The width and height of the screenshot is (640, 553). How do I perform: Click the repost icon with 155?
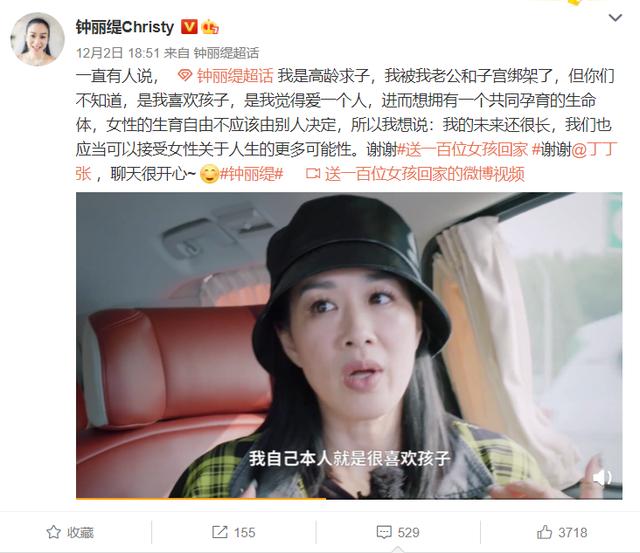coord(233,532)
